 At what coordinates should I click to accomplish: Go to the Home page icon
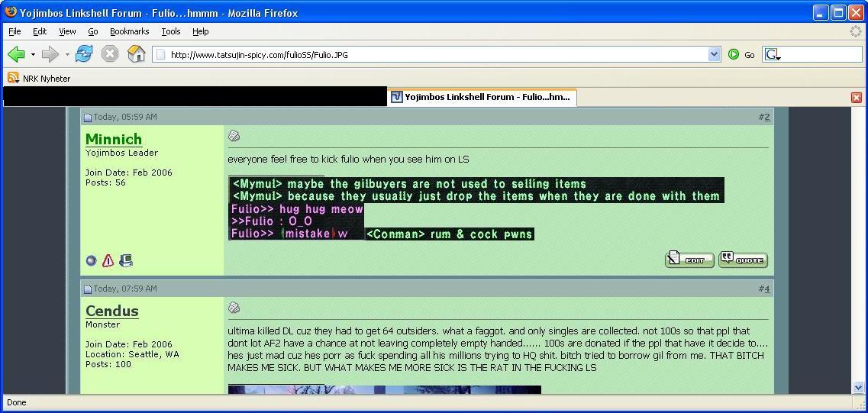coord(136,54)
